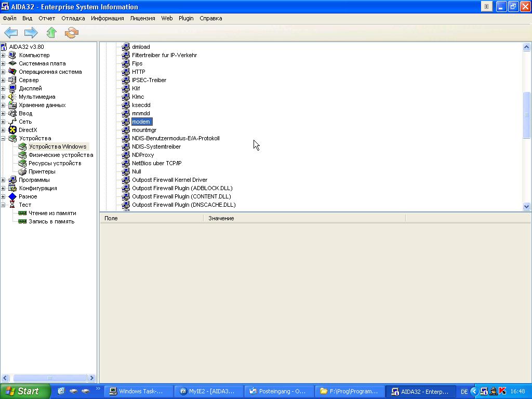Click the green Up arrow toolbar icon
This screenshot has height=399, width=532.
tap(51, 33)
